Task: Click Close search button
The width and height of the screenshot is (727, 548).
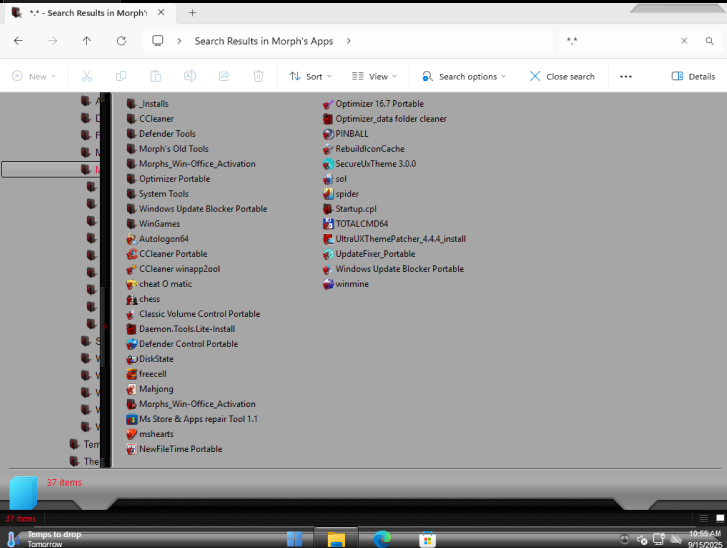Action: 562,76
